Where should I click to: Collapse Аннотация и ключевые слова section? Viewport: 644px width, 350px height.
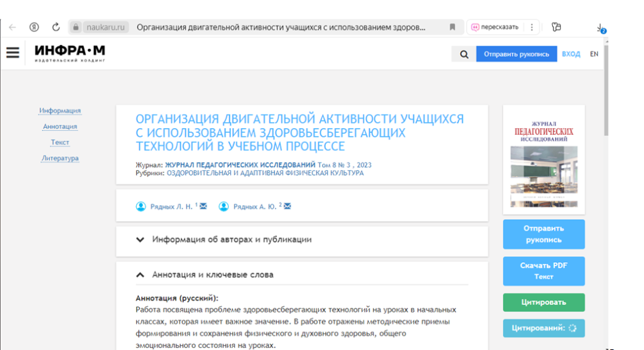click(213, 275)
